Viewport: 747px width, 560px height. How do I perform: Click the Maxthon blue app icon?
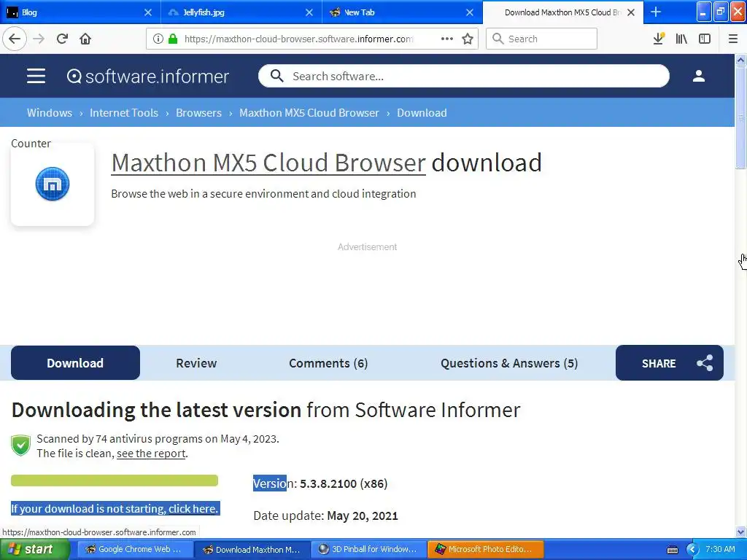(x=53, y=184)
